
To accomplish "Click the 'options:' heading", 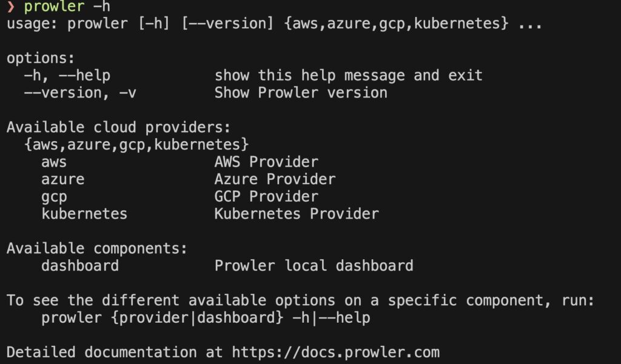I will click(x=41, y=59).
